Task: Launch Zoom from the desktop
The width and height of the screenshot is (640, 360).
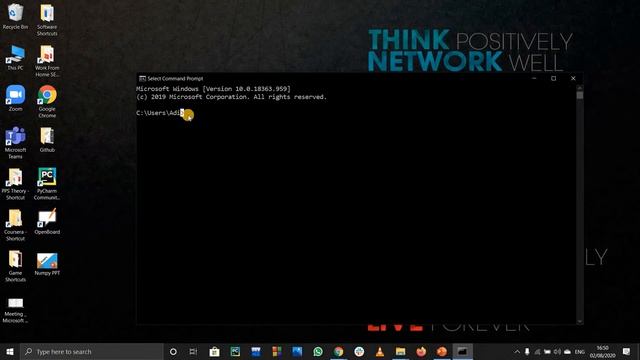Action: (x=15, y=98)
